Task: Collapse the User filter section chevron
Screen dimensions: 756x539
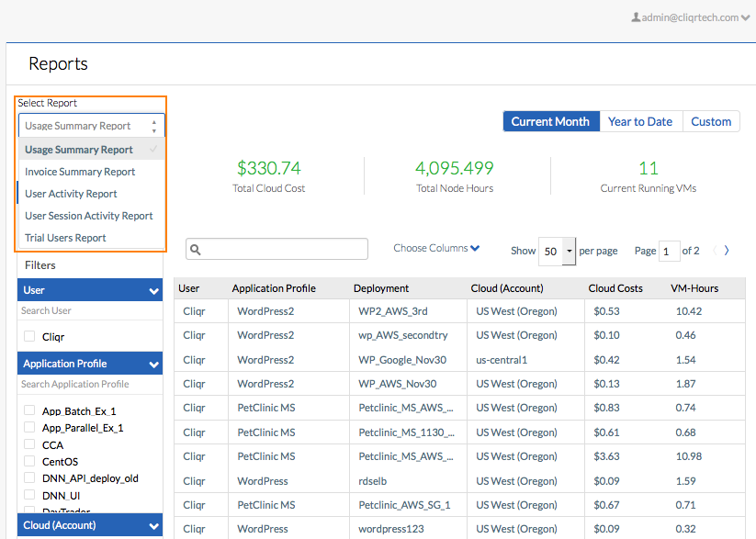Action: (153, 290)
